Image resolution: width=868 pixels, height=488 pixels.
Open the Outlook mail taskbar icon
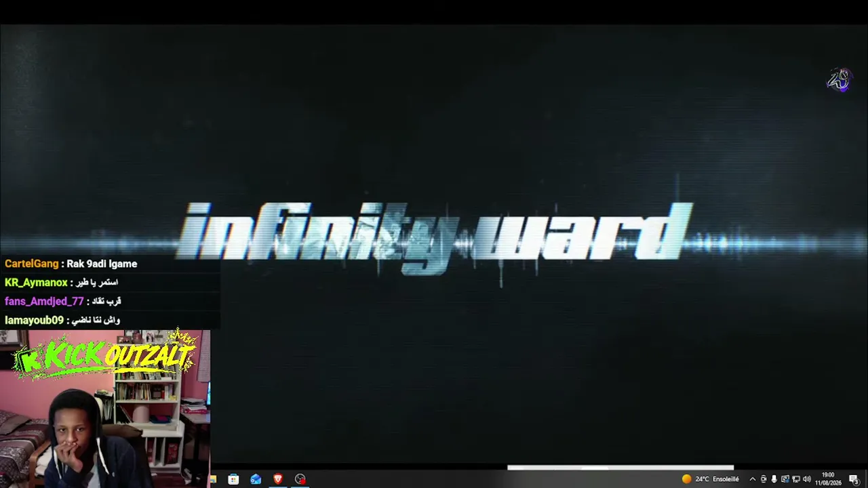tap(256, 479)
